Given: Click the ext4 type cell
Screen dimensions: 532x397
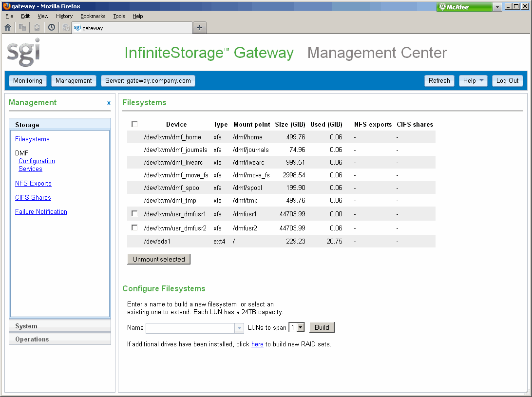Looking at the screenshot, I should coord(219,241).
